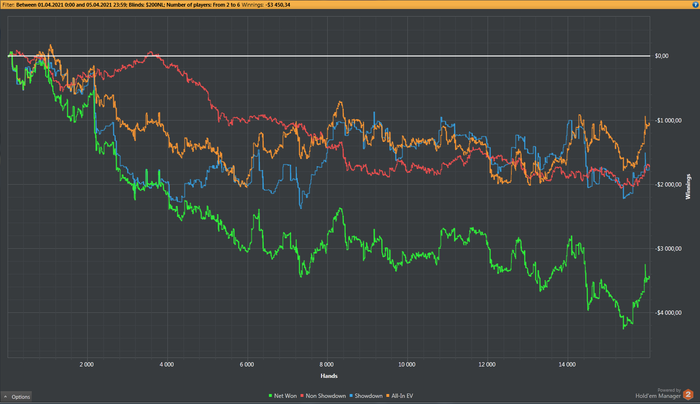Click the 'Powered by Hold'em Manager' text

658,393
